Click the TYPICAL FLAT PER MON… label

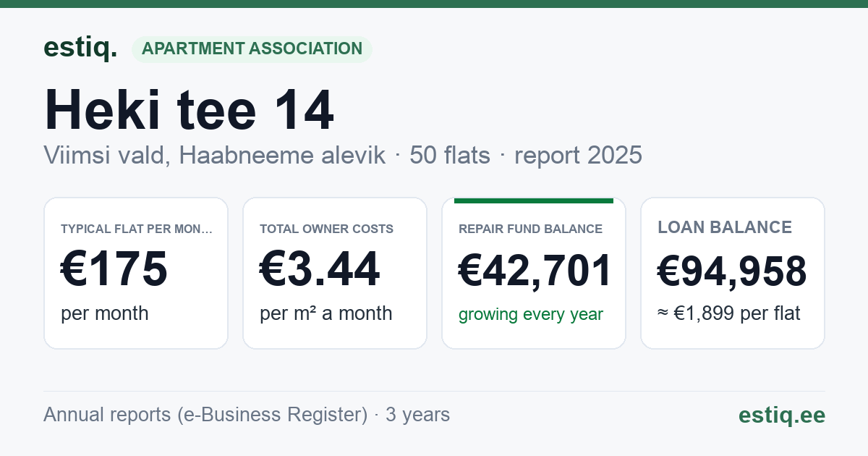tap(137, 229)
